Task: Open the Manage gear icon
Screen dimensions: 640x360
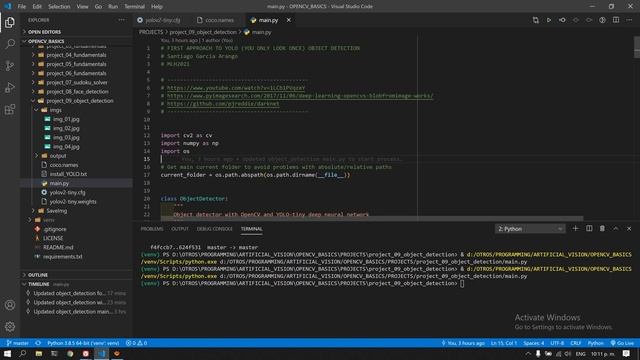Action: pyautogui.click(x=10, y=327)
